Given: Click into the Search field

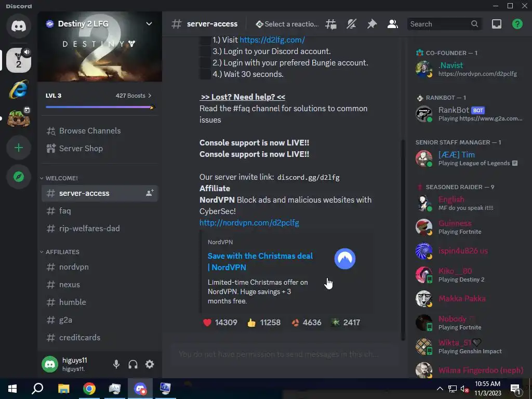Looking at the screenshot, I should point(444,24).
